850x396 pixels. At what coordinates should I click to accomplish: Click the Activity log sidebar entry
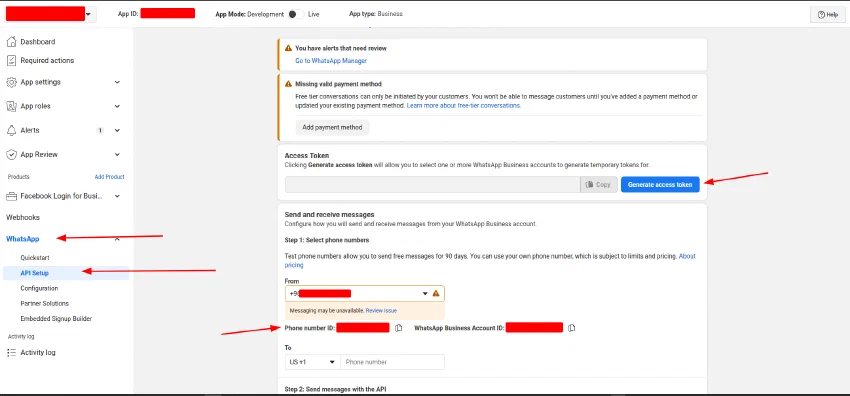pyautogui.click(x=38, y=353)
